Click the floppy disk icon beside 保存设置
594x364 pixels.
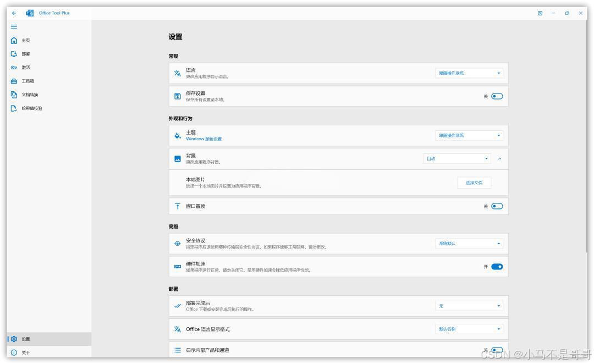(177, 96)
